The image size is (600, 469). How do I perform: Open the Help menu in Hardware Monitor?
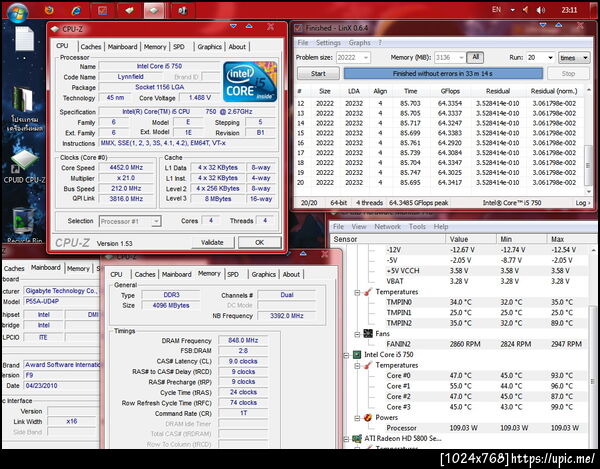441,227
